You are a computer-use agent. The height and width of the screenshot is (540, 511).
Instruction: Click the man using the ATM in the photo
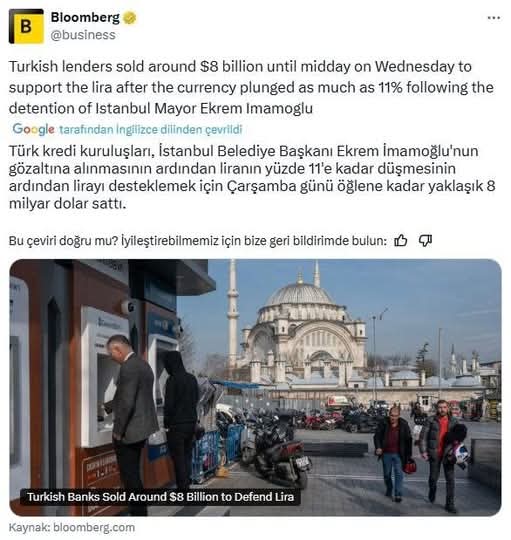(x=132, y=418)
